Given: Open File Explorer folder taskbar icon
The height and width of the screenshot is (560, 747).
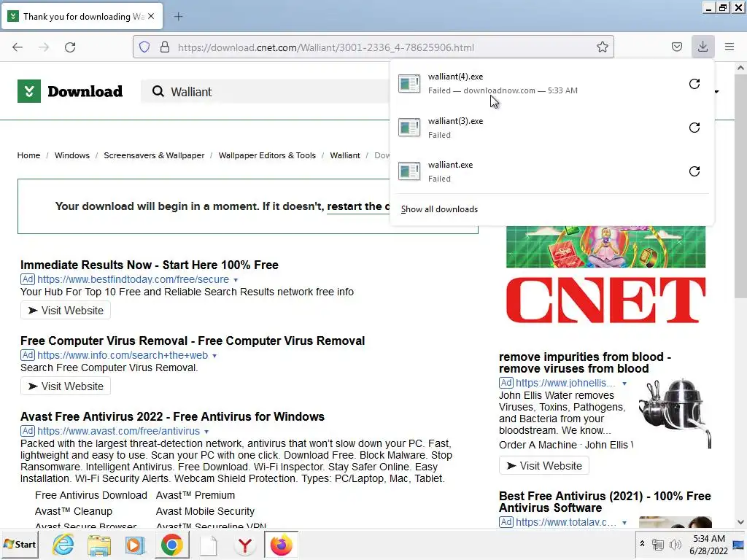Looking at the screenshot, I should [x=99, y=544].
